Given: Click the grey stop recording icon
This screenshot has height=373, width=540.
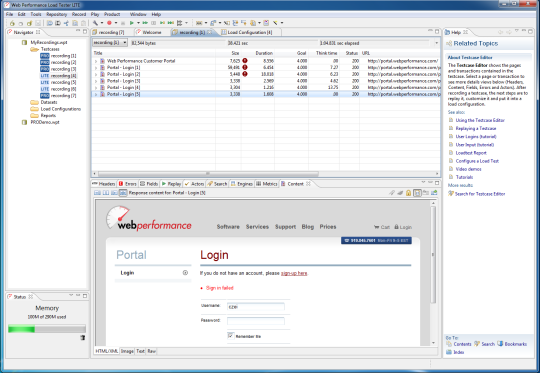Looking at the screenshot, I should pos(123,23).
